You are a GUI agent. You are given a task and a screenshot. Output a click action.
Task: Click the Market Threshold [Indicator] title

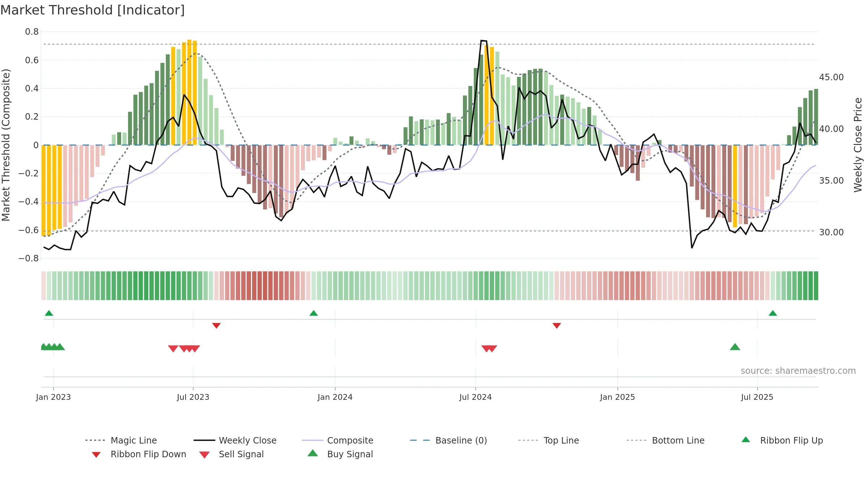click(x=93, y=10)
